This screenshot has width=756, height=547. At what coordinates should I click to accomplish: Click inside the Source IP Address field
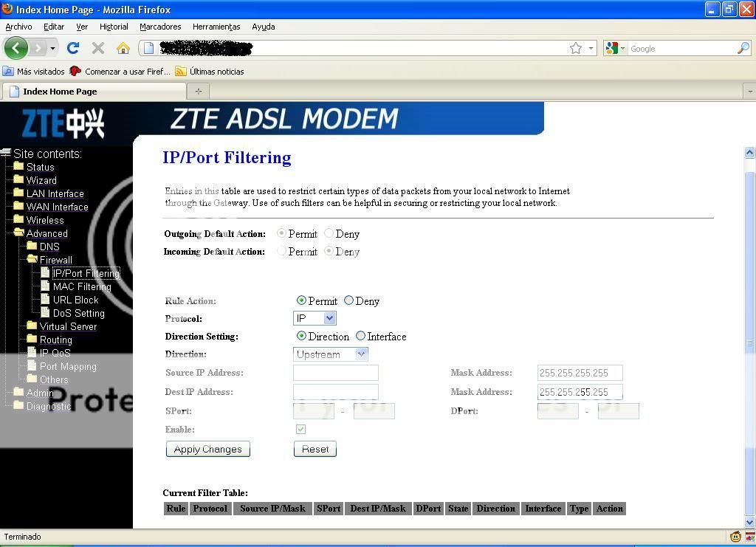point(335,373)
